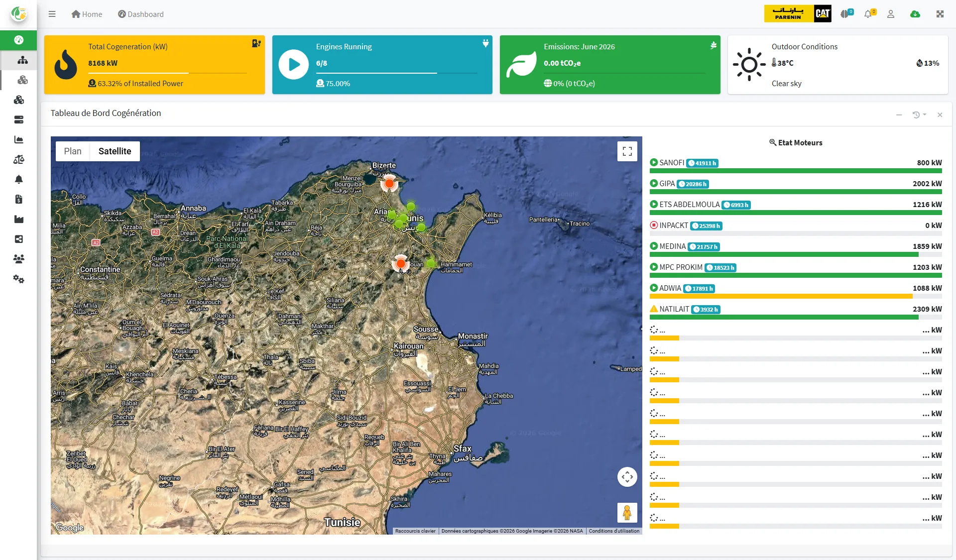Click the 38°C outdoor temperature reading
The width and height of the screenshot is (956, 560).
(x=783, y=63)
